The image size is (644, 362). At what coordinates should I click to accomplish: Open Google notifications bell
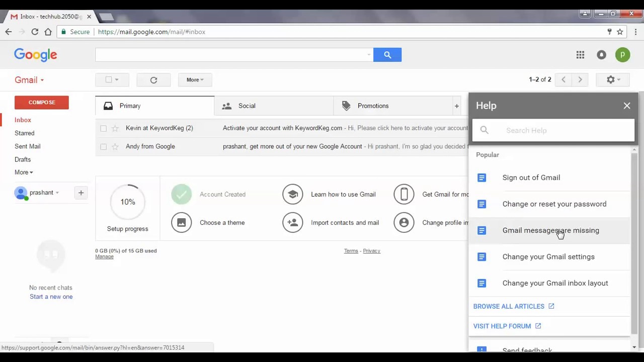601,55
